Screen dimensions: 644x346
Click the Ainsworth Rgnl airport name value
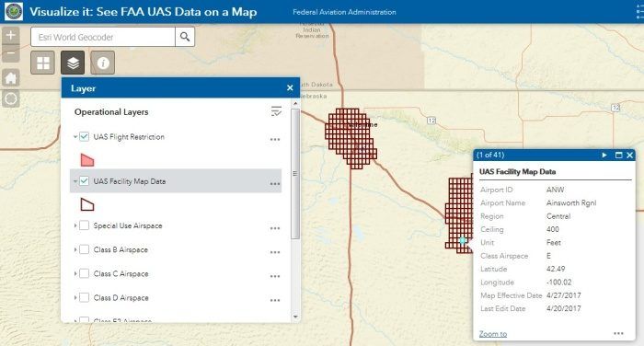pos(571,203)
